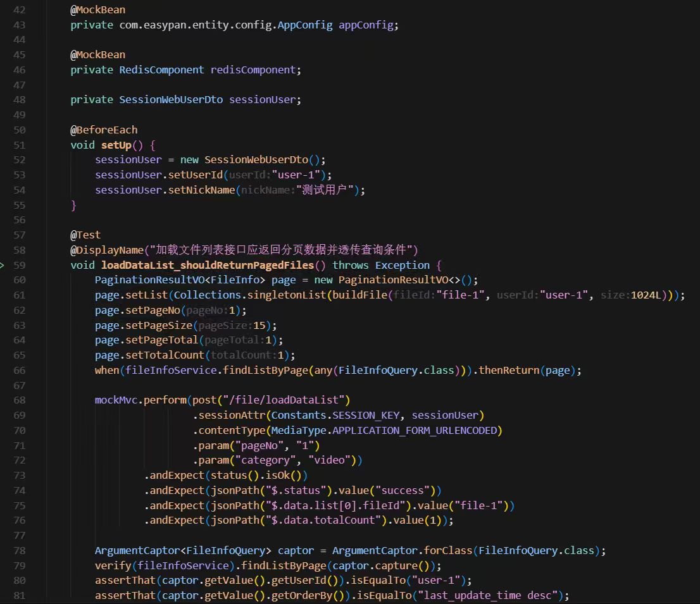Click the @Test annotation
This screenshot has width=700, height=604.
85,235
